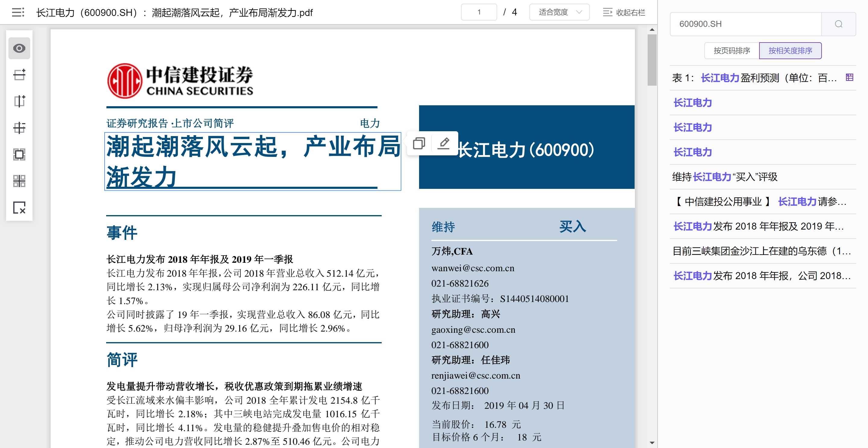Click the scrollbar up arrow
The image size is (868, 448).
(652, 30)
